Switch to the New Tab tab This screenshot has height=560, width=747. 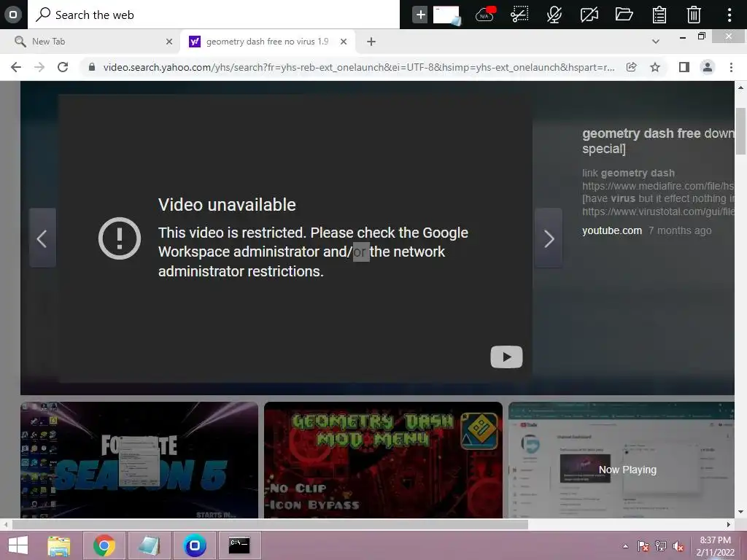90,42
